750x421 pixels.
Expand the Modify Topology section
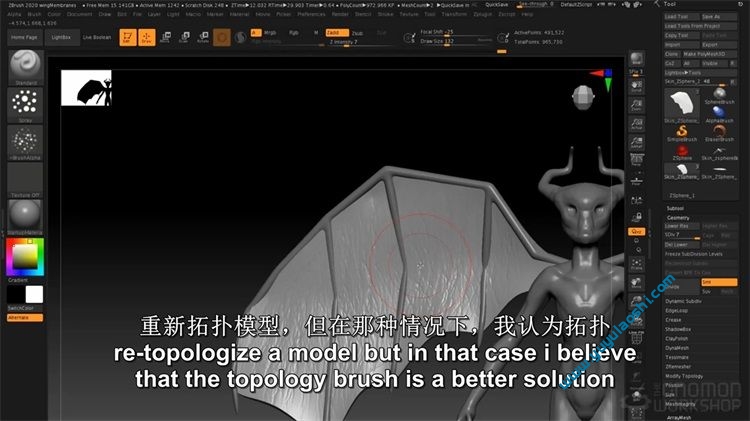[x=684, y=376]
